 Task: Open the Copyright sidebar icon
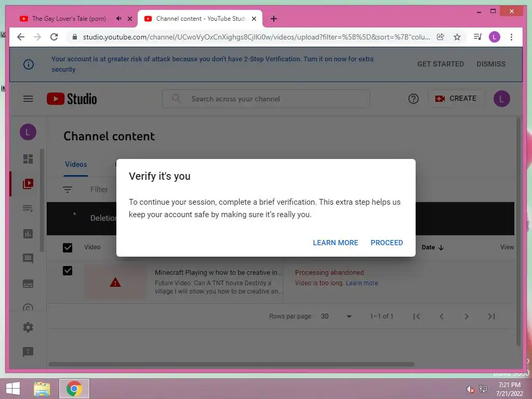click(x=28, y=308)
